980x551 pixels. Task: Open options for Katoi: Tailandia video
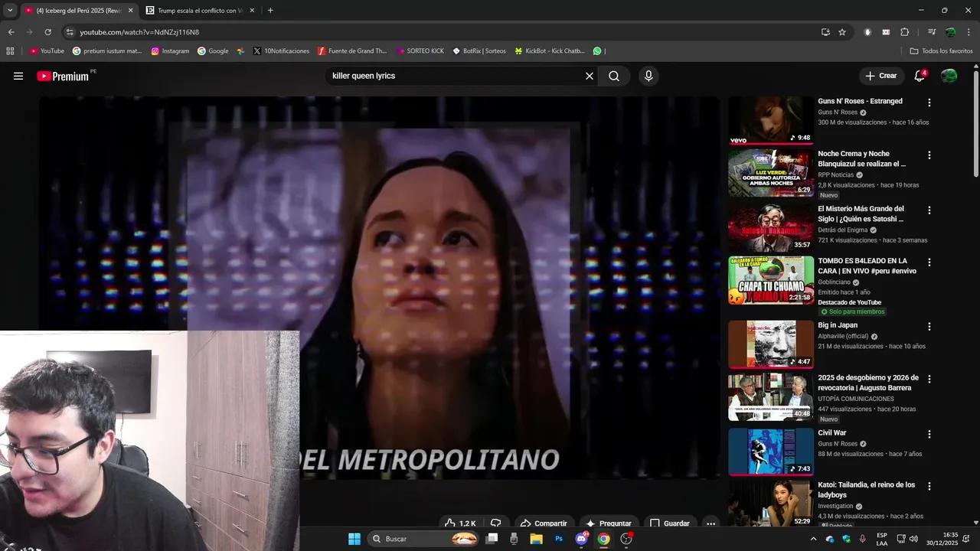pos(929,486)
